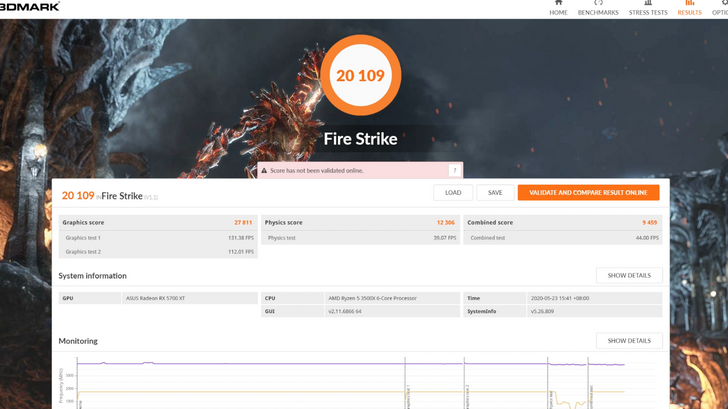Click the Home icon in navigation

click(x=558, y=3)
